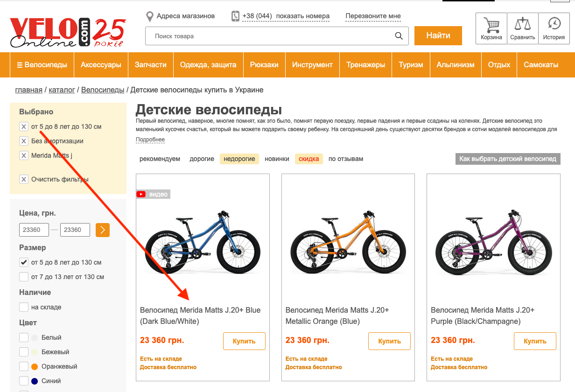Click the map pin for store addresses

(150, 17)
